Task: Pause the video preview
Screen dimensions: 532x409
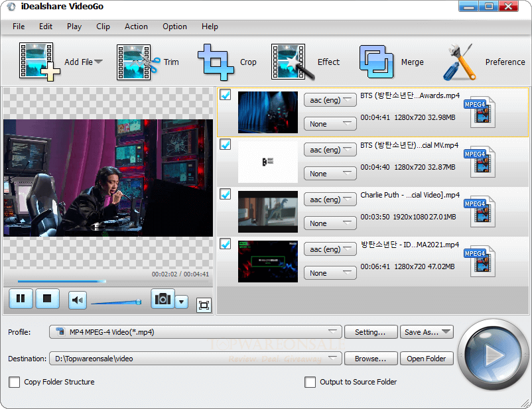Action: click(x=21, y=298)
